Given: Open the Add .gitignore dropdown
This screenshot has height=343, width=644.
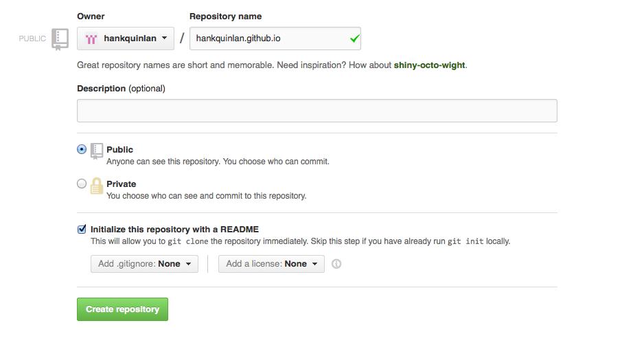Looking at the screenshot, I should click(x=144, y=263).
